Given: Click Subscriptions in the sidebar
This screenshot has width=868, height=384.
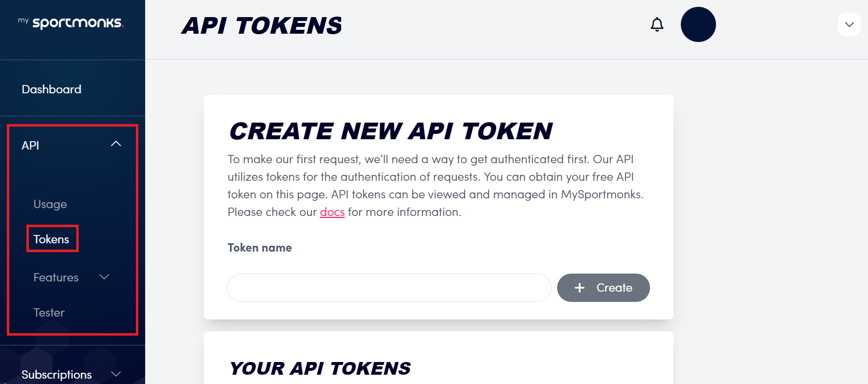Looking at the screenshot, I should click(x=57, y=375).
